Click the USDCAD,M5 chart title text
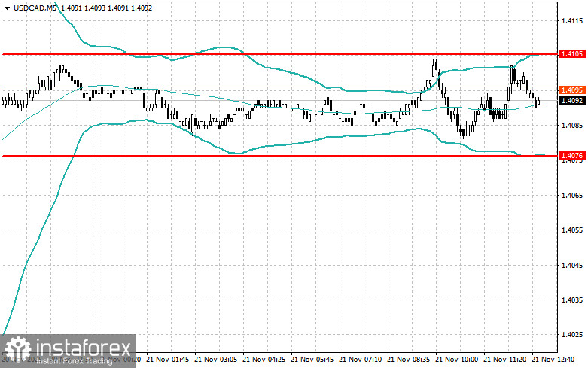Screen dimensions: 588x368 tap(35, 8)
